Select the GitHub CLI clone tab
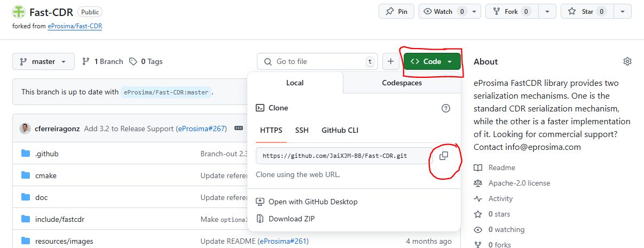 (x=340, y=130)
